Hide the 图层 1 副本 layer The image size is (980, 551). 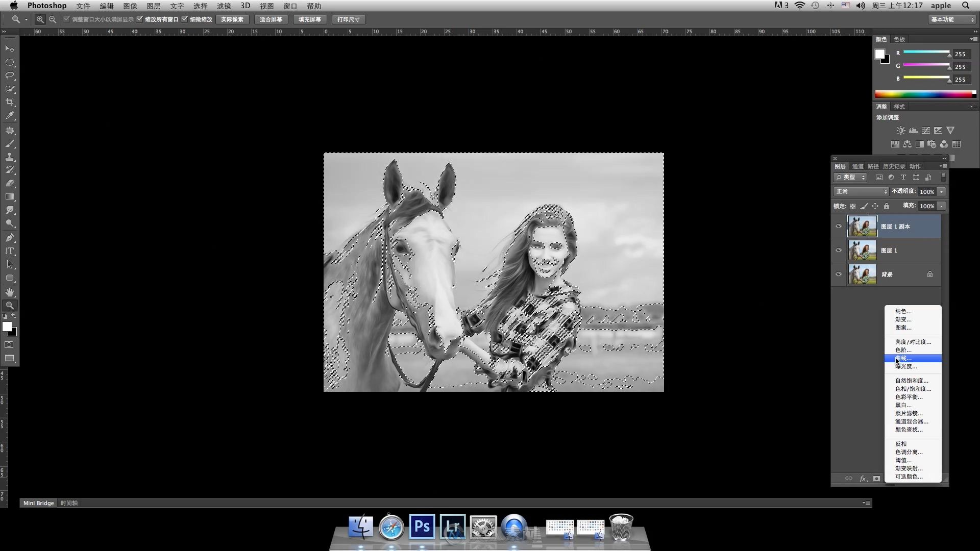(838, 227)
